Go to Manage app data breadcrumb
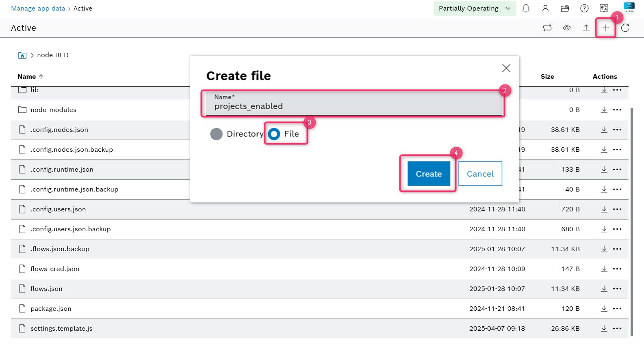Viewport: 644px width, 353px height. 38,9
